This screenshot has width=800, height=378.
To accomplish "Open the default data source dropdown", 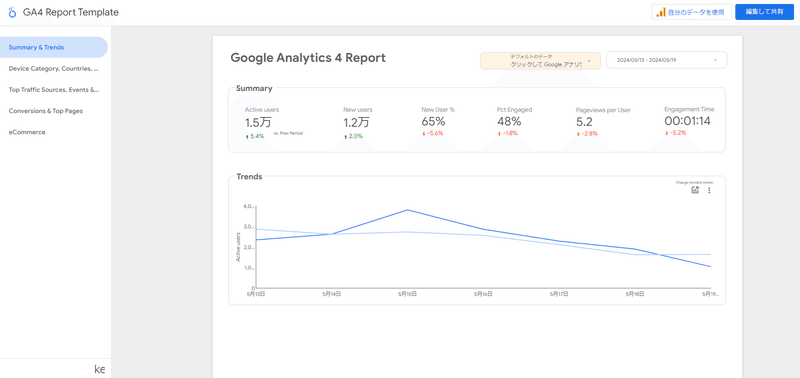I will (540, 60).
